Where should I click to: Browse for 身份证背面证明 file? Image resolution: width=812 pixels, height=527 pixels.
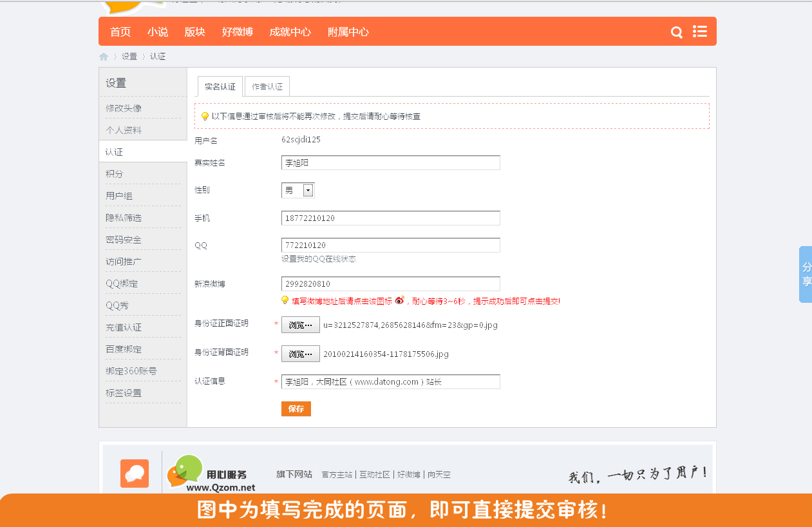point(300,354)
